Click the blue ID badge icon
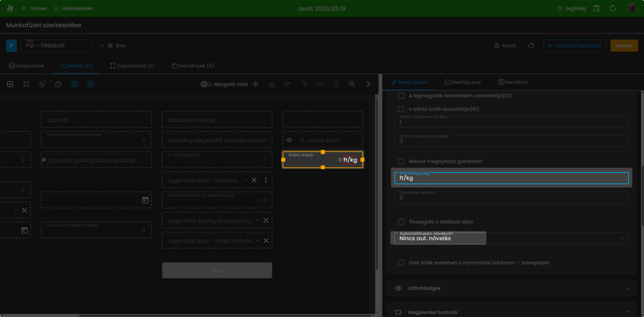The height and width of the screenshot is (317, 644). click(90, 84)
